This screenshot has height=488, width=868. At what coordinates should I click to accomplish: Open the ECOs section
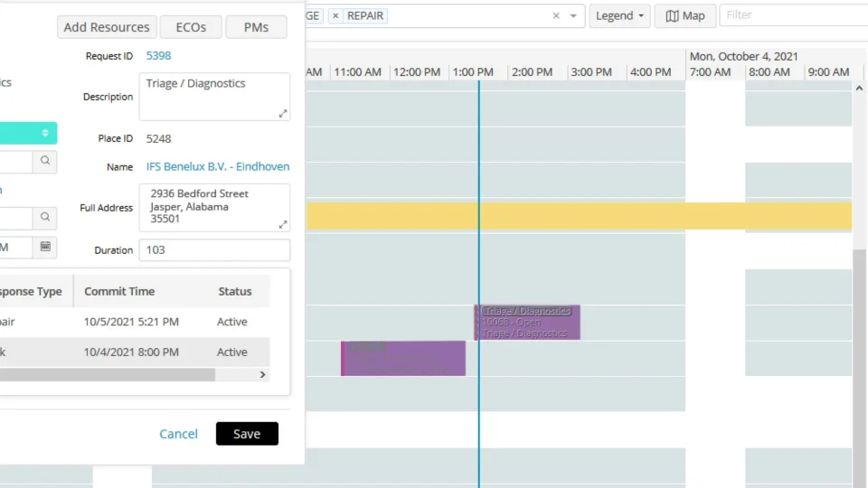click(191, 27)
